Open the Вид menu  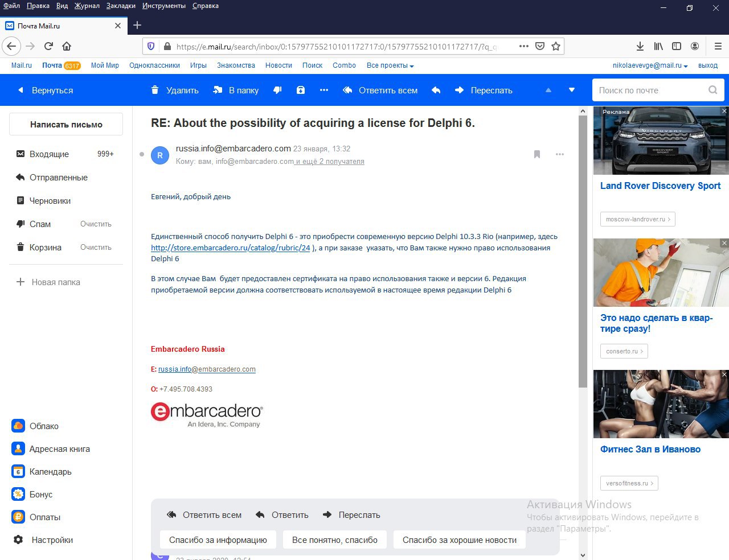[62, 6]
